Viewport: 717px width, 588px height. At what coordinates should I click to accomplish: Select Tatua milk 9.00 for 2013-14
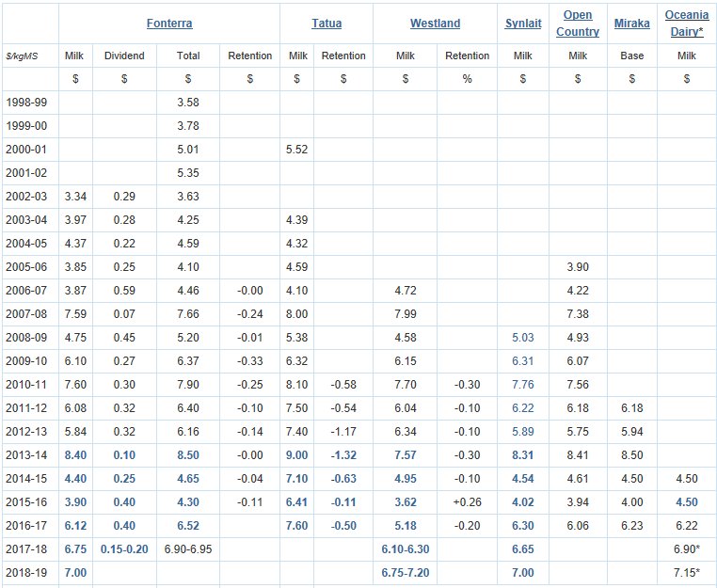click(x=296, y=455)
